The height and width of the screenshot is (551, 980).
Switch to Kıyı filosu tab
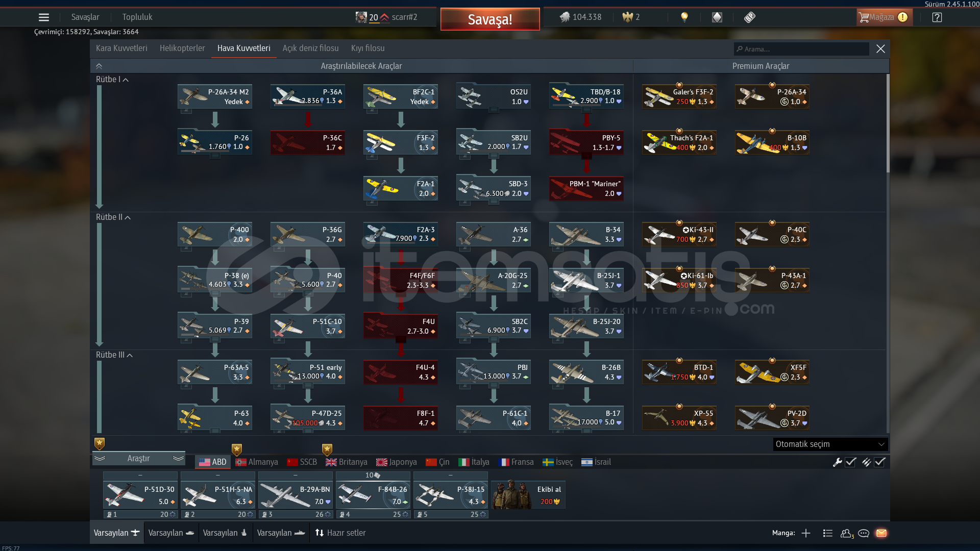pyautogui.click(x=368, y=48)
